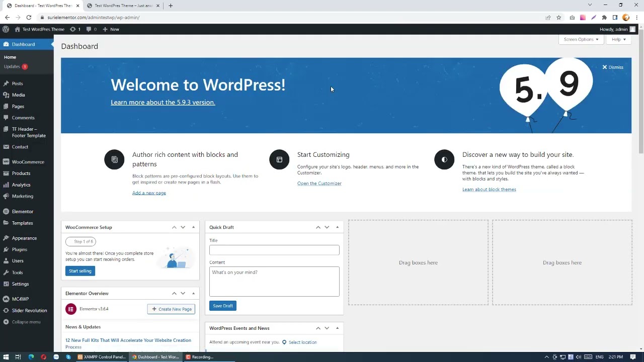Dismiss the Welcome to WordPress panel
The width and height of the screenshot is (644, 362).
pyautogui.click(x=613, y=67)
